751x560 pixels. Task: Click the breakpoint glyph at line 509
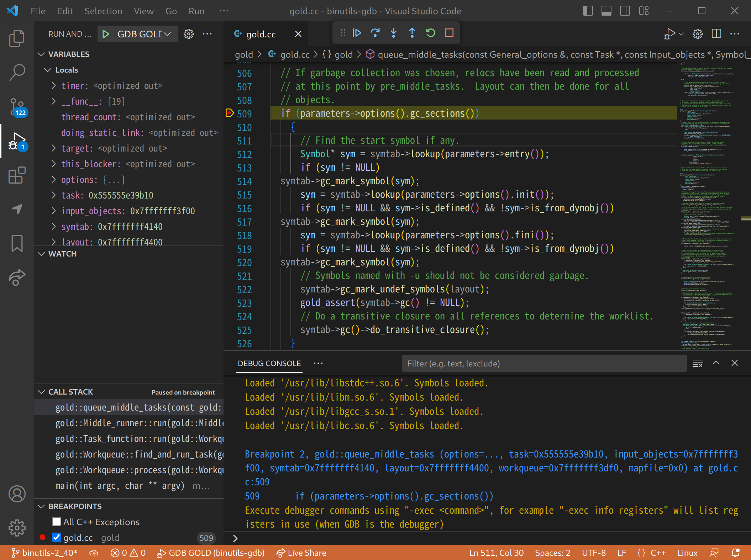[x=230, y=113]
